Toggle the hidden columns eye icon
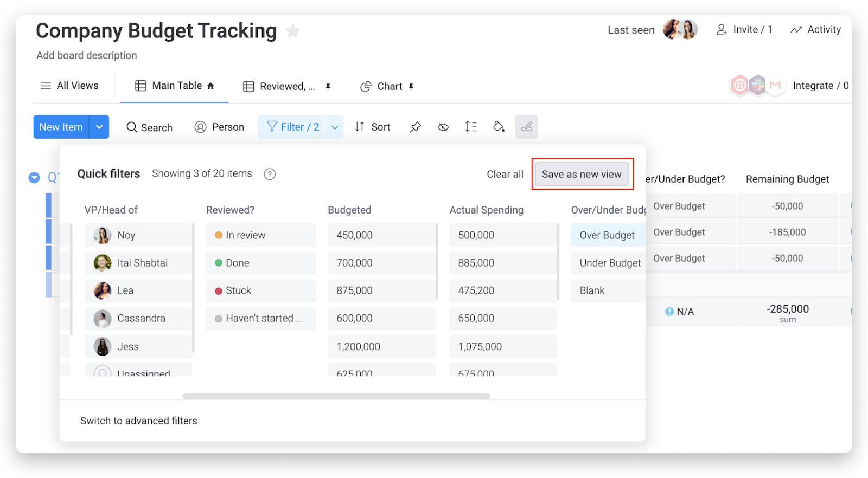The image size is (868, 478). pyautogui.click(x=443, y=127)
